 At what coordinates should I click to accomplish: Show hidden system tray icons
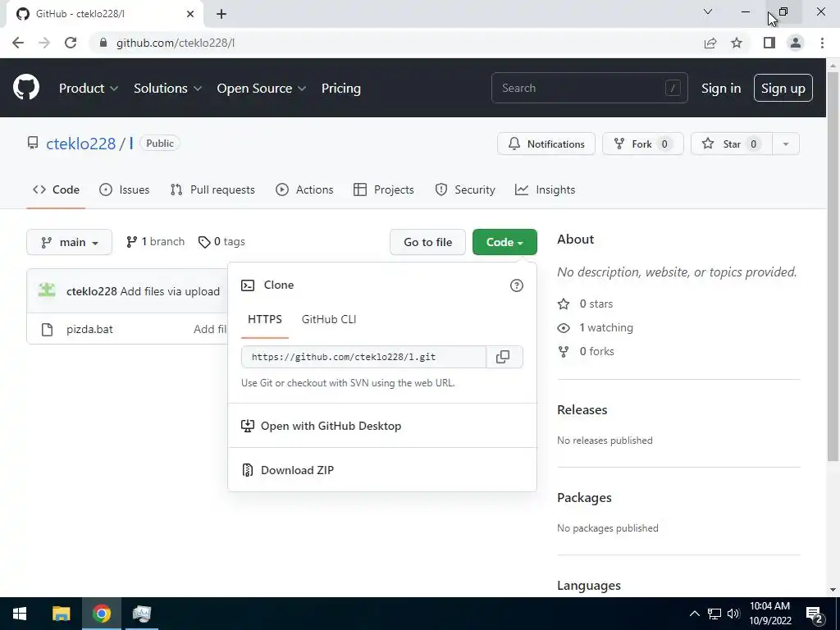694,614
